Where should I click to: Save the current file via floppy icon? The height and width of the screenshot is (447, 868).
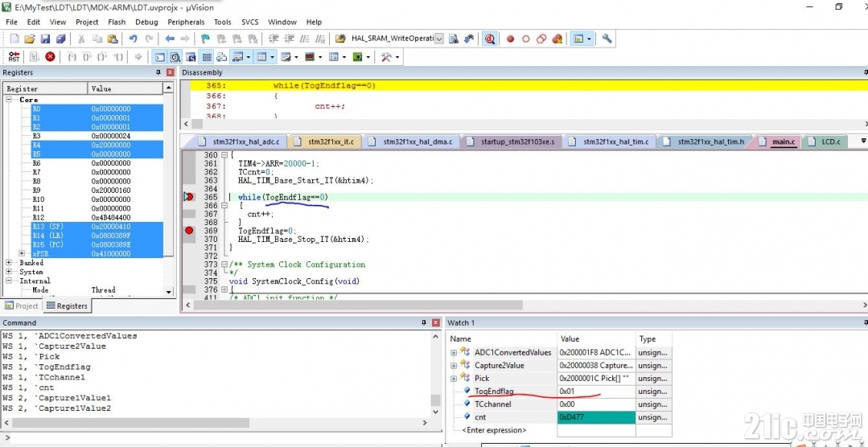click(45, 39)
